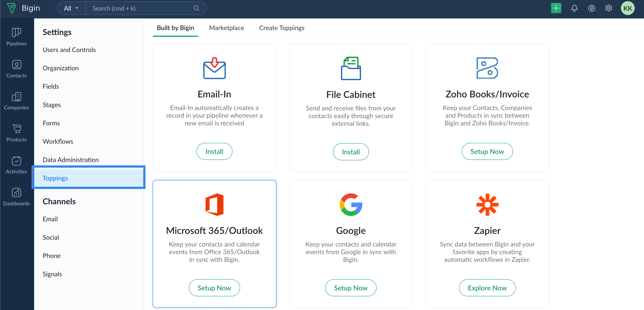644x310 pixels.
Task: Expand the All search filter dropdown
Action: 71,8
